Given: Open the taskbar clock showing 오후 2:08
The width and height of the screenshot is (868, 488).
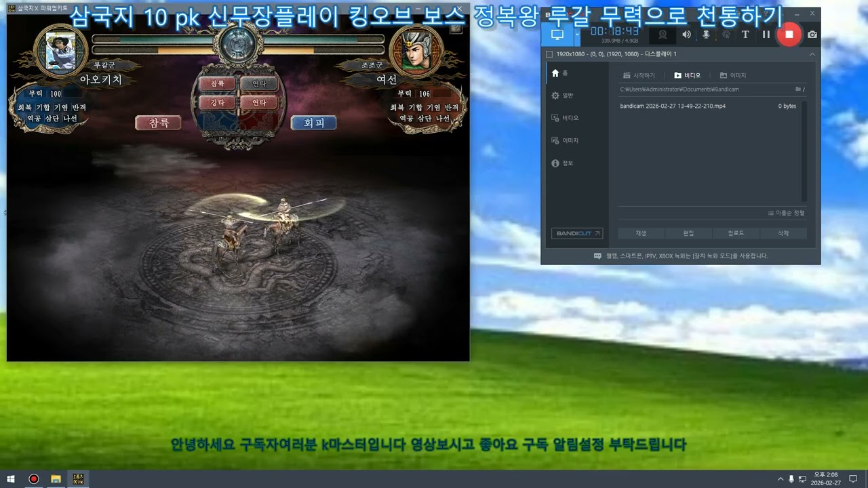Looking at the screenshot, I should click(x=825, y=479).
